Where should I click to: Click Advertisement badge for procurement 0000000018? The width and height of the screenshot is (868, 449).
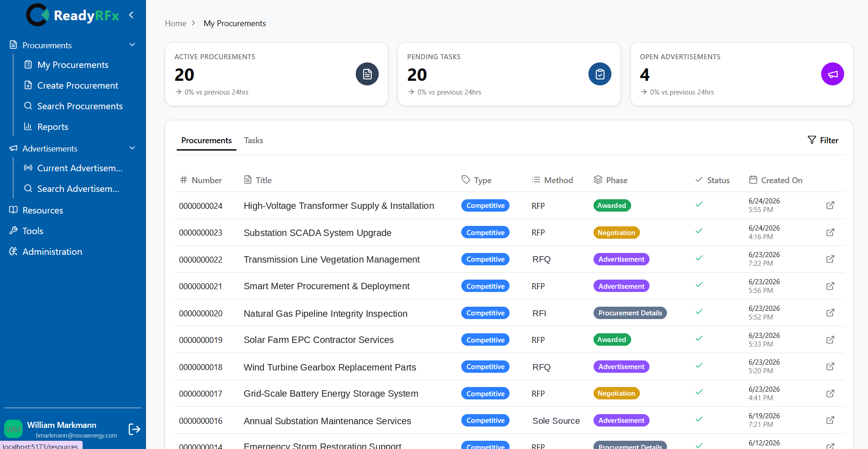tap(621, 367)
